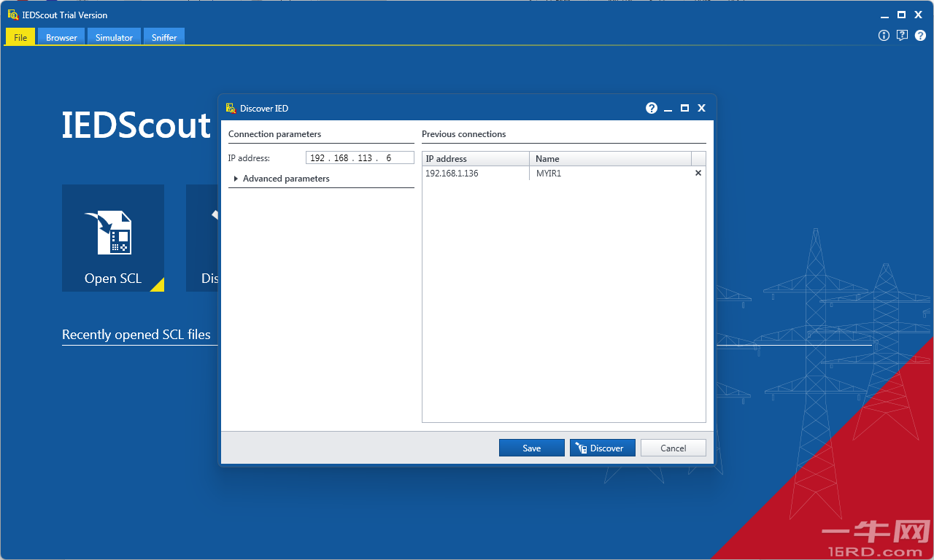Screen dimensions: 934x560
Task: Sort by the IP address column header
Action: 476,158
